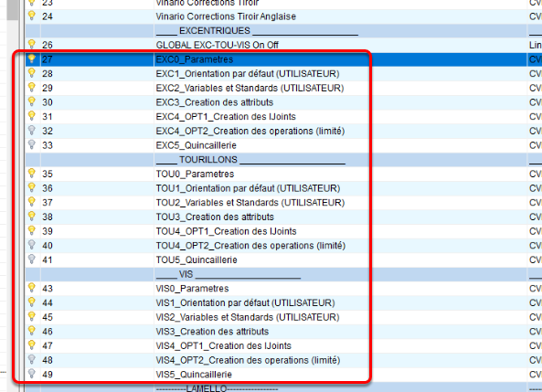The image size is (542, 392).
Task: Select the TOURILLONS section header row
Action: 276,160
